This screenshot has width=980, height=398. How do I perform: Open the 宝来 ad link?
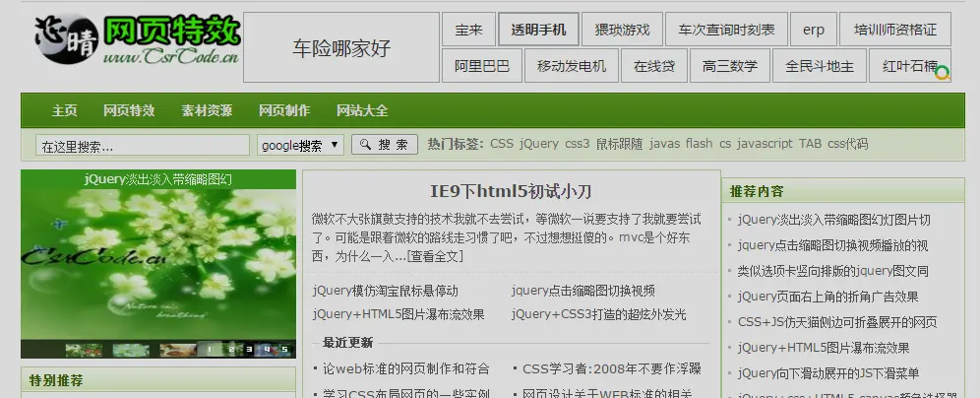(x=468, y=30)
